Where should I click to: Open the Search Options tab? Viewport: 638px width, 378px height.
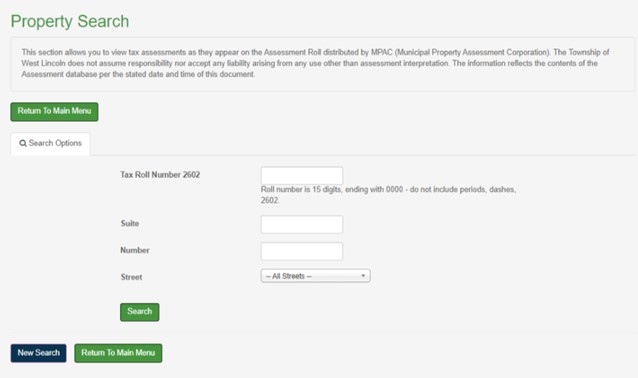(50, 144)
